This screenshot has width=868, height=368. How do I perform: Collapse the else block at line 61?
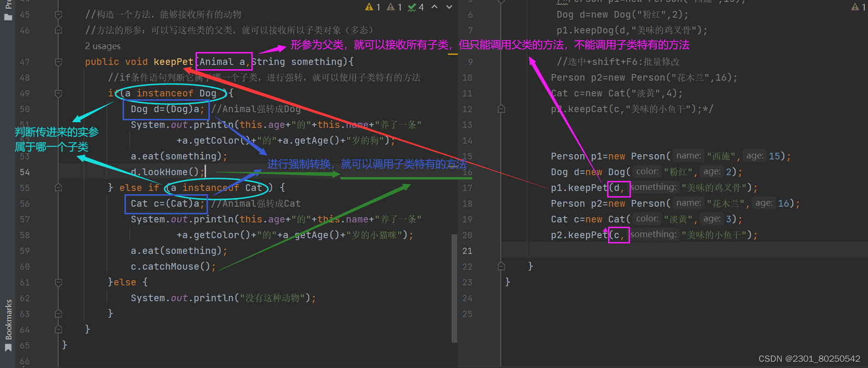click(58, 283)
